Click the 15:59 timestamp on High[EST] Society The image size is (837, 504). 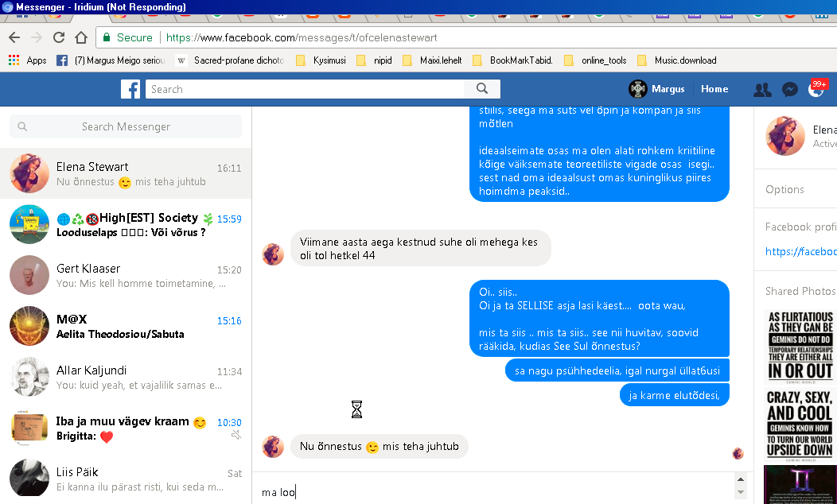[x=229, y=219]
